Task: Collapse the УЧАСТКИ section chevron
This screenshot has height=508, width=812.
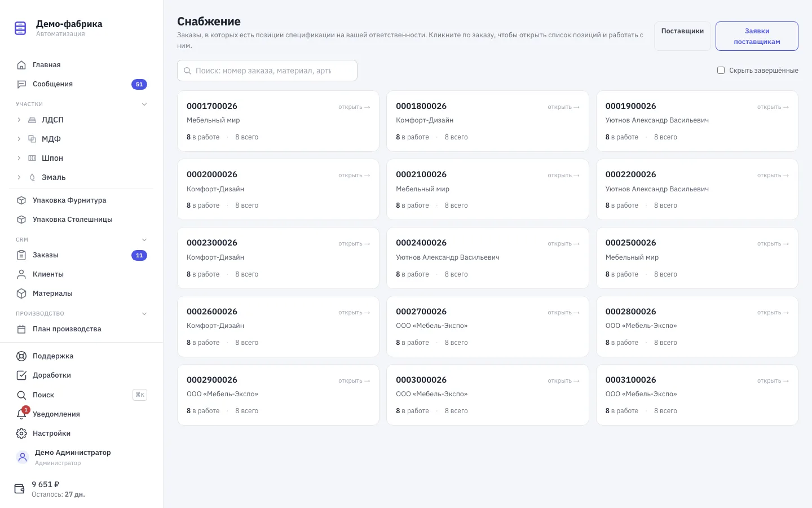Action: [x=144, y=104]
